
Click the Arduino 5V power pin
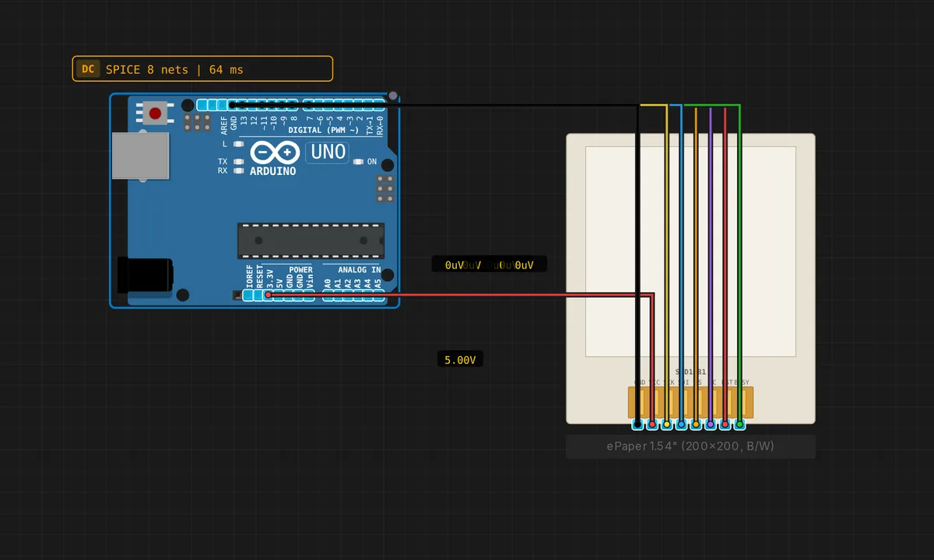point(279,296)
